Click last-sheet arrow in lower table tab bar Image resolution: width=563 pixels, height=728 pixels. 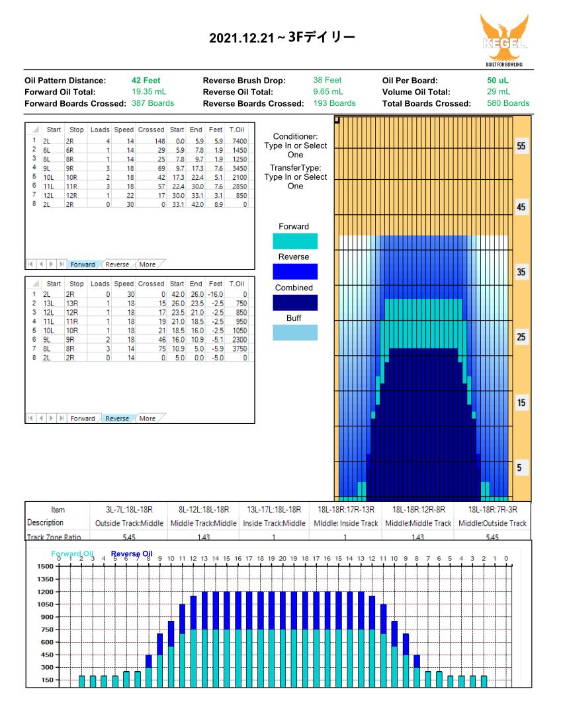(x=62, y=419)
